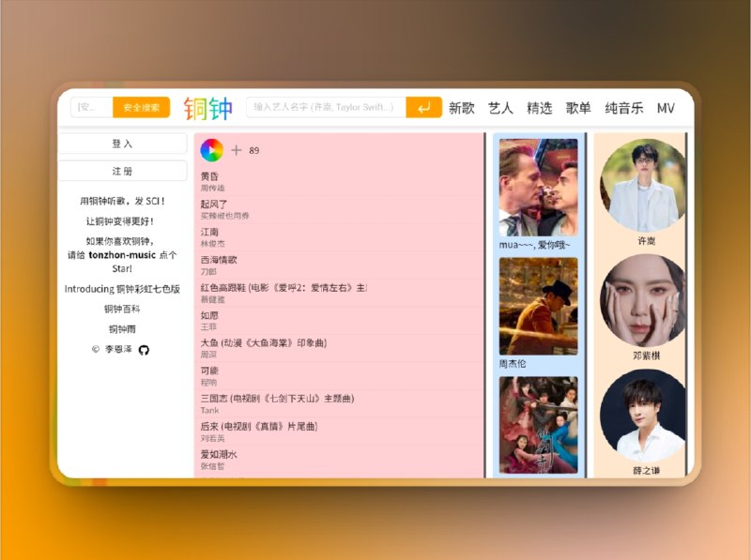Open the 纯音乐 menu item
The width and height of the screenshot is (751, 560).
(621, 108)
